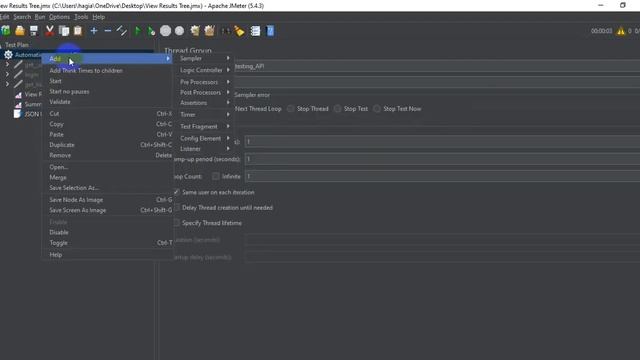This screenshot has height=360, width=640.
Task: Click the warning triangle log icon
Action: pyautogui.click(x=620, y=31)
